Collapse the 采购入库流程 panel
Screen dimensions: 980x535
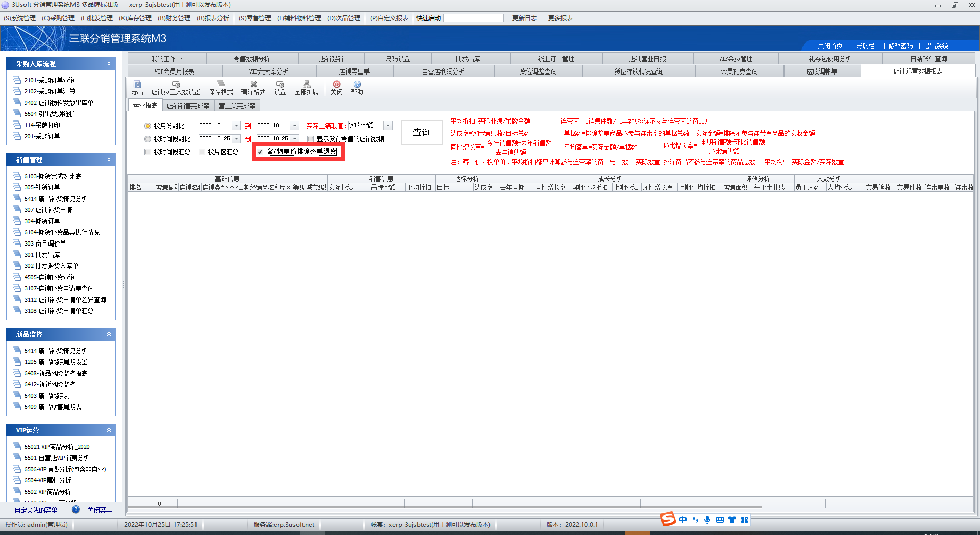[109, 64]
